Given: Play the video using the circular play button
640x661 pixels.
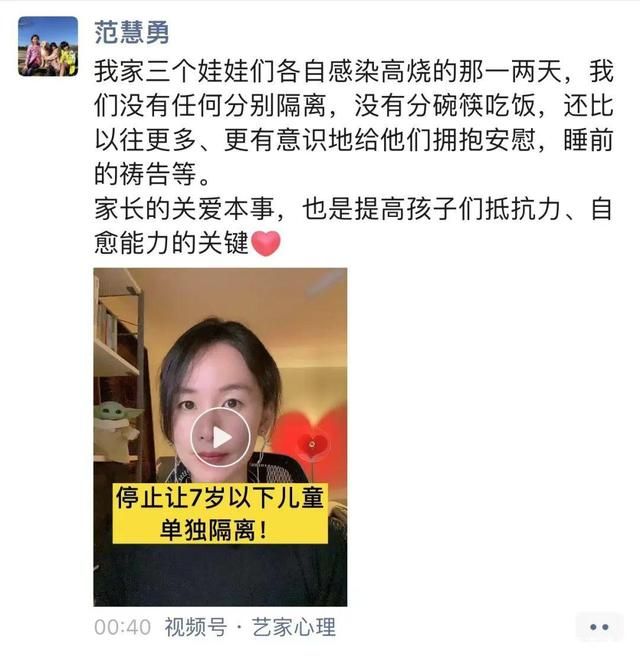Looking at the screenshot, I should (x=220, y=437).
